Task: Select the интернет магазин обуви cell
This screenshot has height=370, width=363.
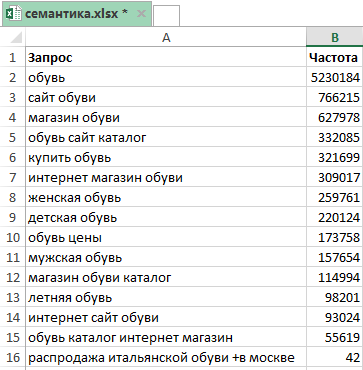Action: pos(166,177)
